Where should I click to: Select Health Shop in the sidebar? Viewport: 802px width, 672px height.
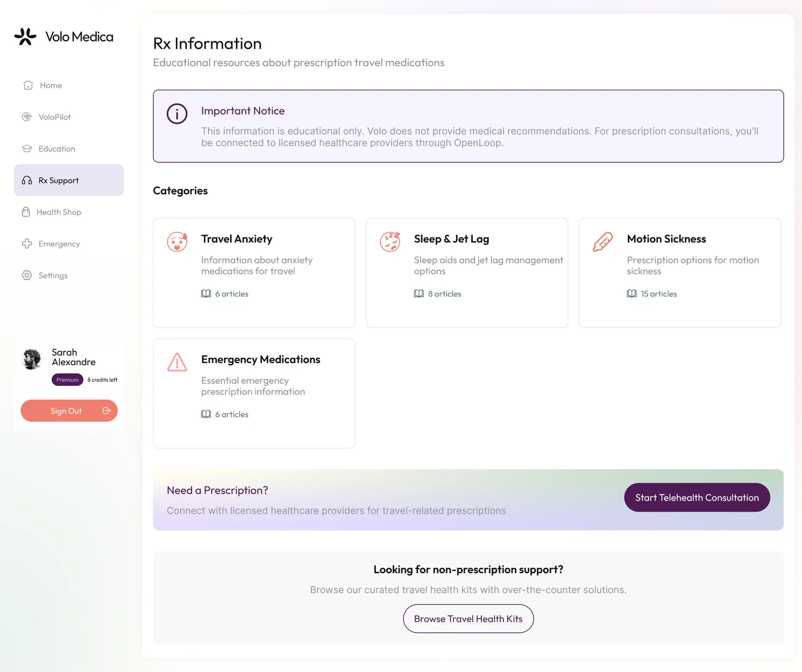click(69, 212)
